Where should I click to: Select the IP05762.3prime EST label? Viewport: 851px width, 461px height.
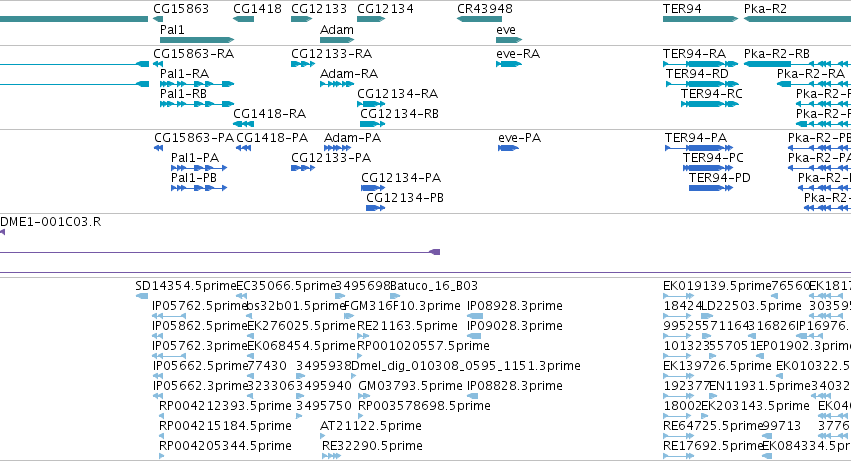200,346
